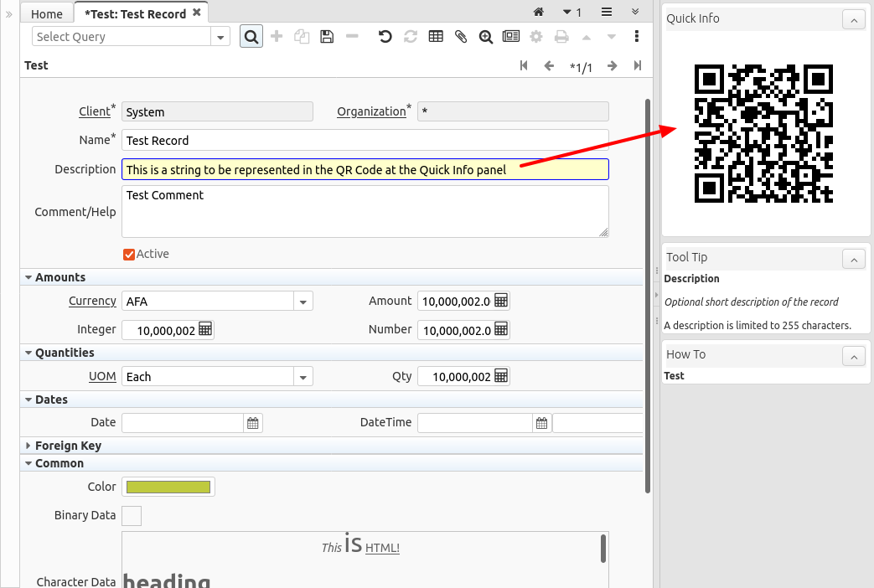Click the Organization label link
Image resolution: width=874 pixels, height=588 pixels.
click(371, 111)
